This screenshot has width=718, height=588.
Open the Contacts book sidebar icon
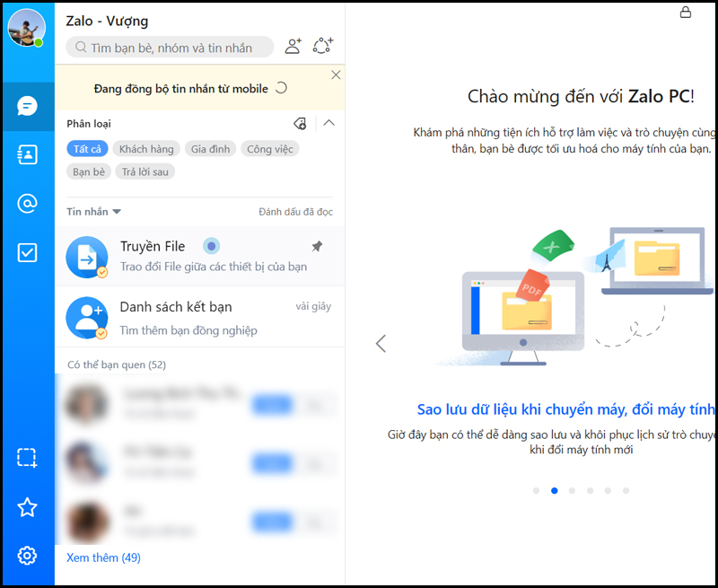click(x=27, y=154)
